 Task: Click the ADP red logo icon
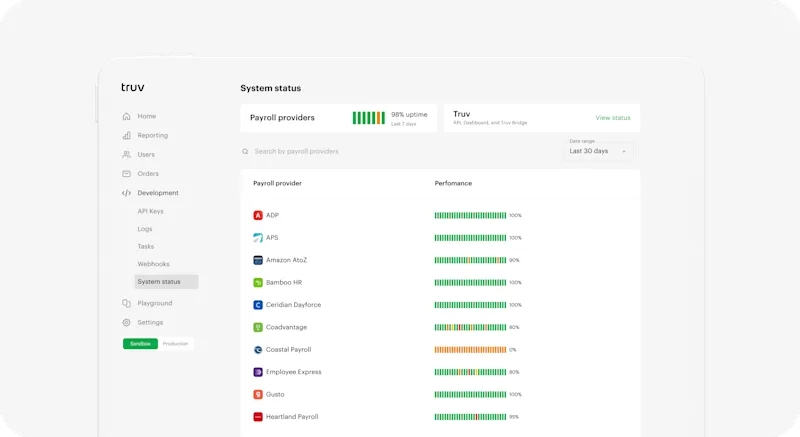[x=258, y=215]
